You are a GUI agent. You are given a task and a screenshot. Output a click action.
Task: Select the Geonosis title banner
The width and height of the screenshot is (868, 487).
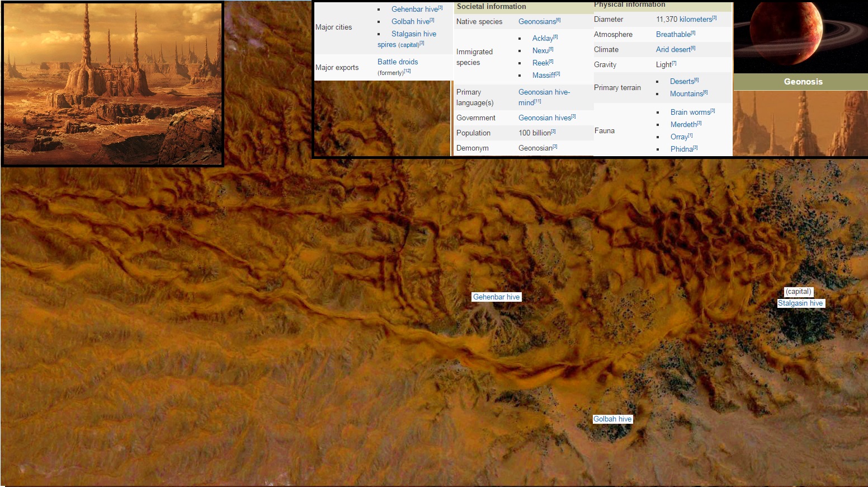pos(803,82)
